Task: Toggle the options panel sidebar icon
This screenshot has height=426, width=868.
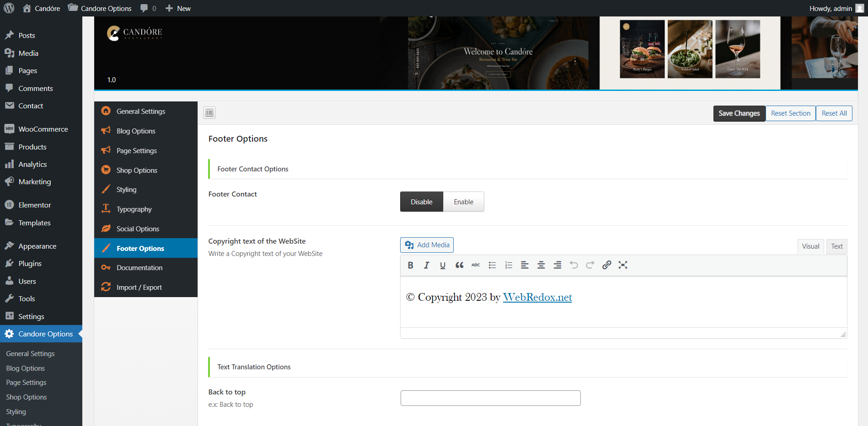Action: [209, 112]
